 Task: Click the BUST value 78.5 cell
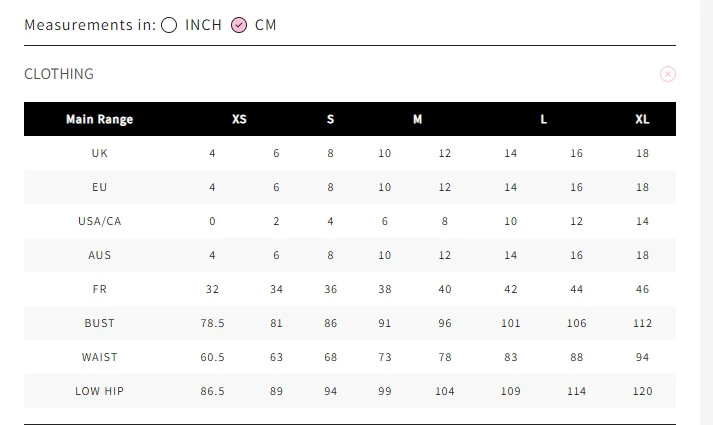pos(212,323)
